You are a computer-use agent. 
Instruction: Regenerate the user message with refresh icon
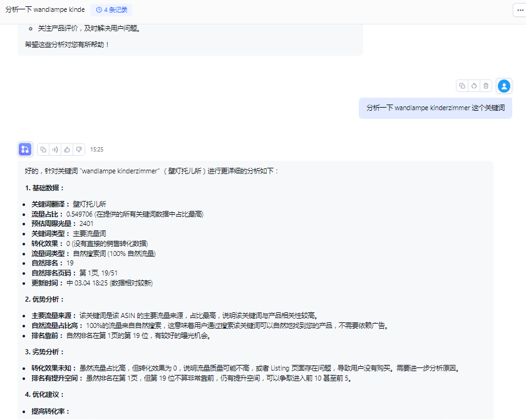[x=474, y=86]
